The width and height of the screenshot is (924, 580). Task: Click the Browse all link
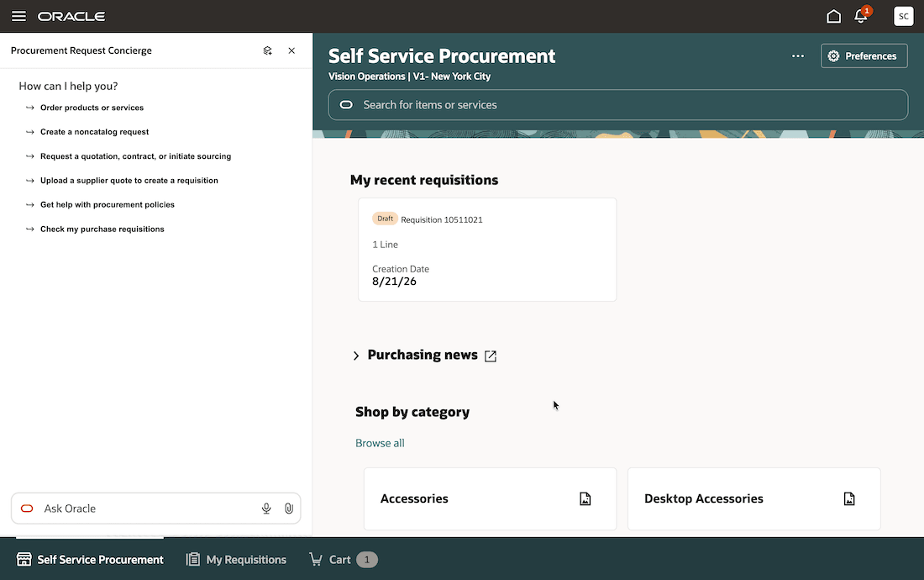(380, 443)
